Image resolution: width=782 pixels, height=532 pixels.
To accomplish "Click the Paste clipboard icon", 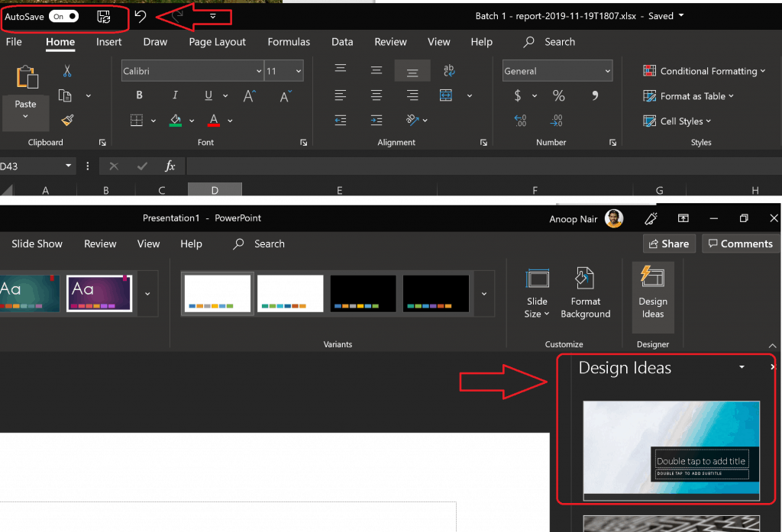I will (x=27, y=77).
